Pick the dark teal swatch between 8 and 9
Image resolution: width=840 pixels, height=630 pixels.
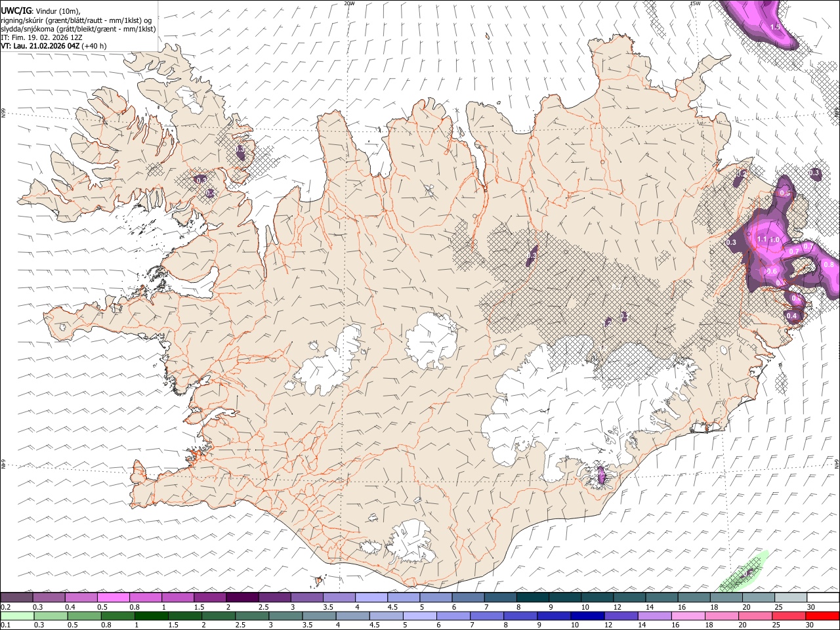point(532,597)
